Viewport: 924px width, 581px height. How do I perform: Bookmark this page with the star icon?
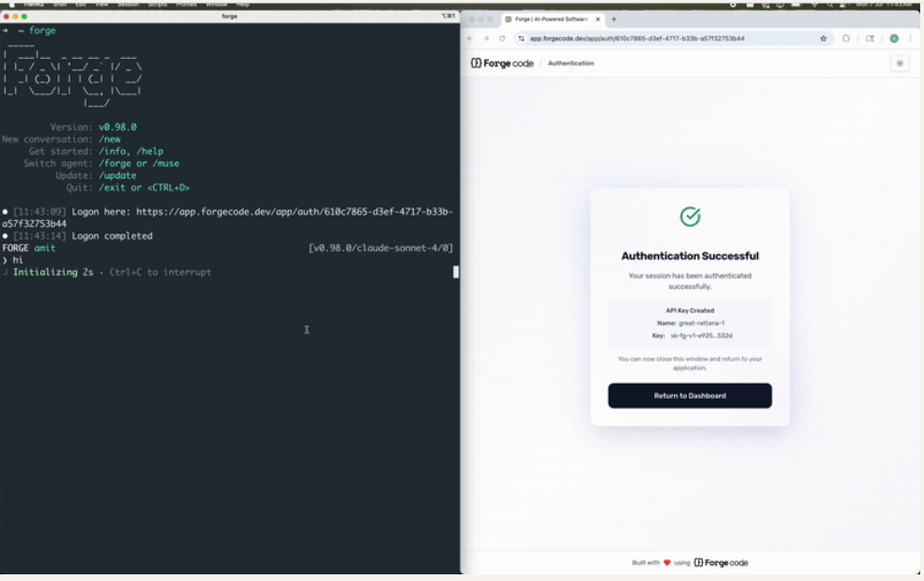tap(823, 38)
